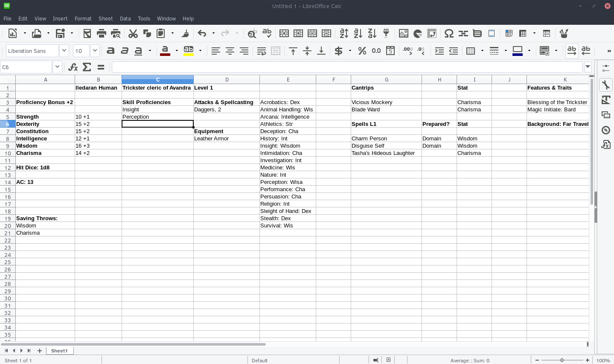Click the Clone Formatting paintbrush icon
Image resolution: width=614 pixels, height=364 pixels.
point(185,33)
